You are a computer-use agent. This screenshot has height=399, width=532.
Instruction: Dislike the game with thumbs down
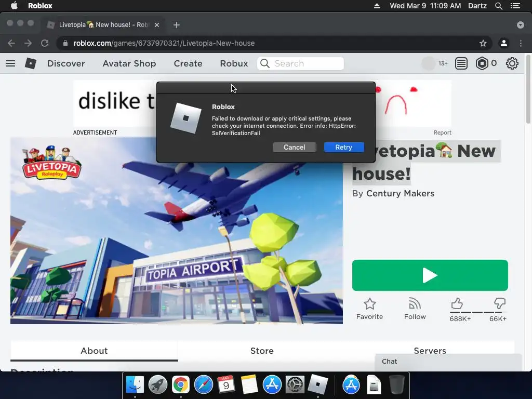499,303
